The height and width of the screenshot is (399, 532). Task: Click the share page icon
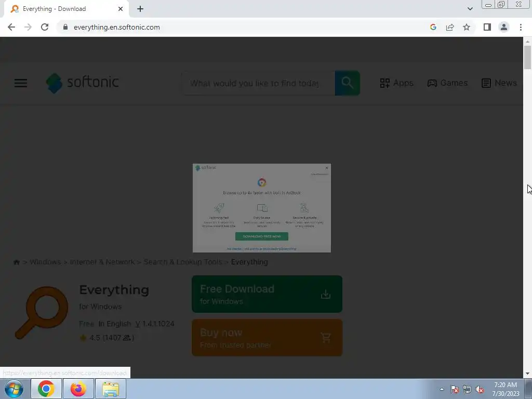click(x=450, y=27)
